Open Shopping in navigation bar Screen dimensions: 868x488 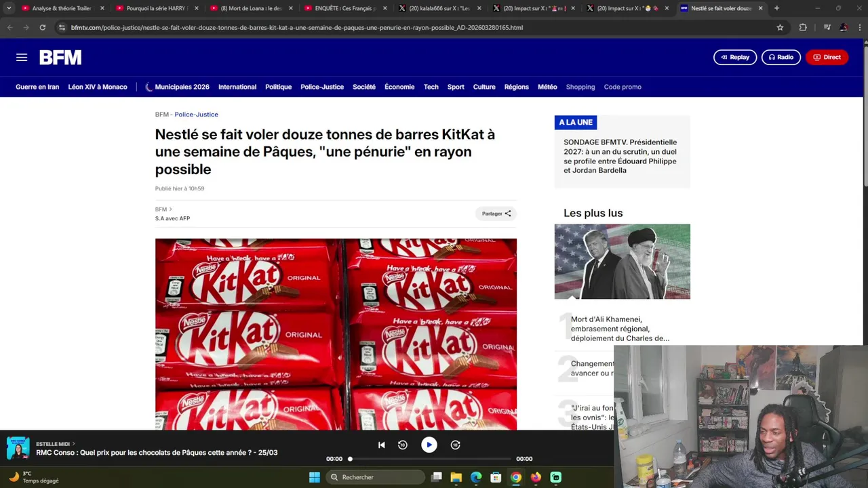[x=580, y=87]
